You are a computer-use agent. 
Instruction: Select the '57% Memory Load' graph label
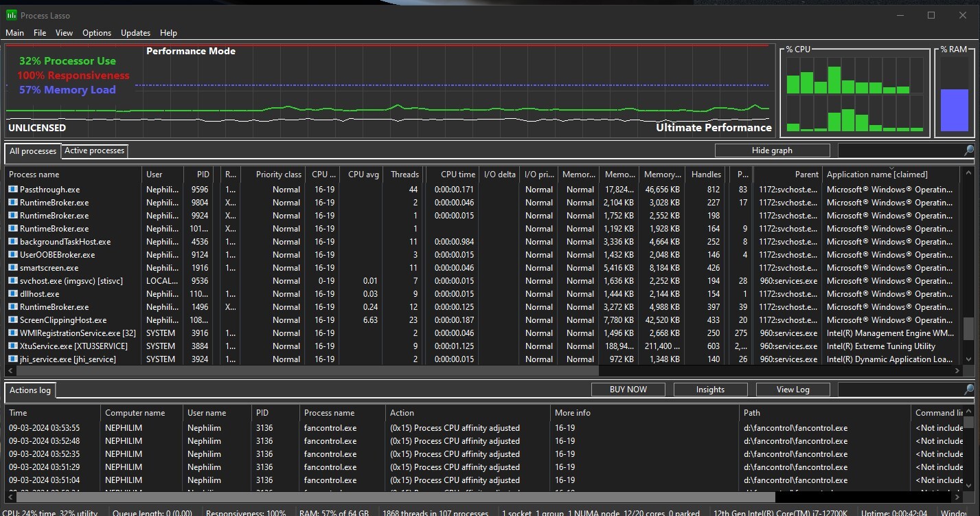click(67, 90)
